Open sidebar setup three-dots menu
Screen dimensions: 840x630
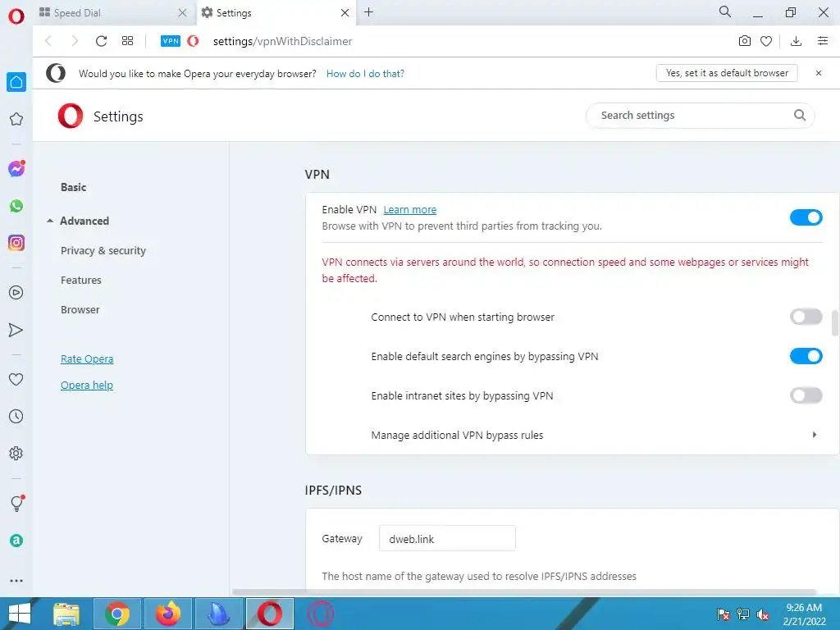16,581
